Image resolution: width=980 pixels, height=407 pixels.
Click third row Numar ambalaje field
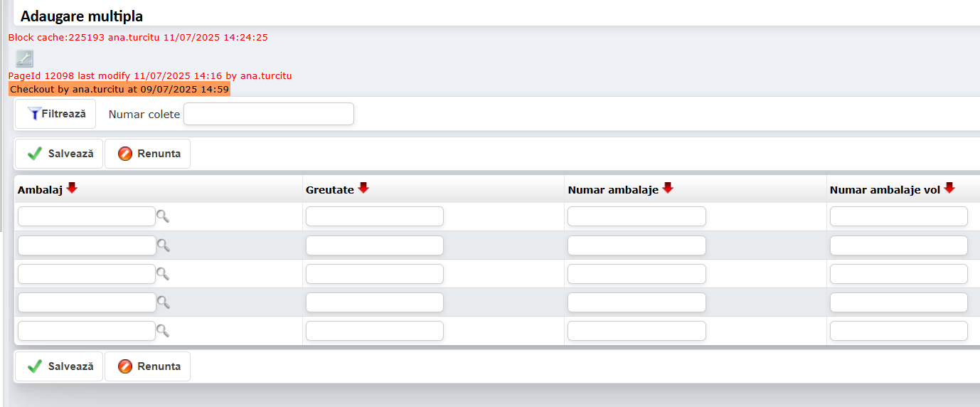coord(637,273)
